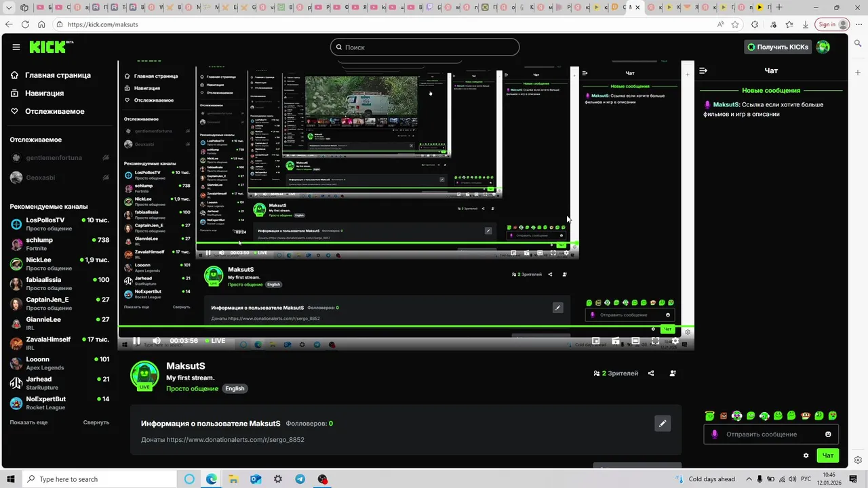Click Получить KICKs button

pos(778,47)
